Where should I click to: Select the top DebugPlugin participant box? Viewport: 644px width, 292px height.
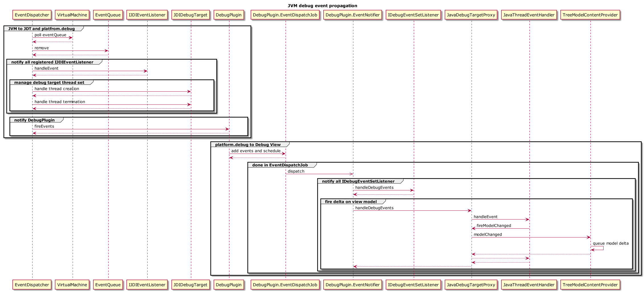229,15
